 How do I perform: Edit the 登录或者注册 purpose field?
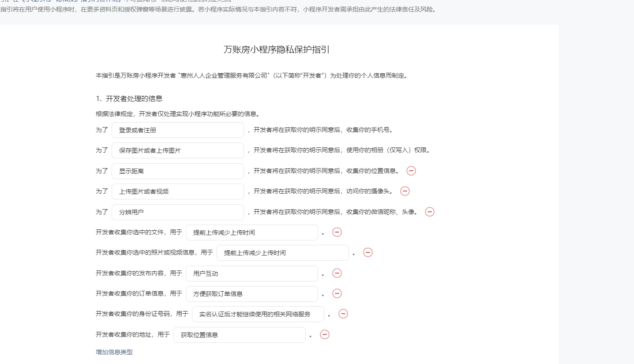(x=178, y=130)
